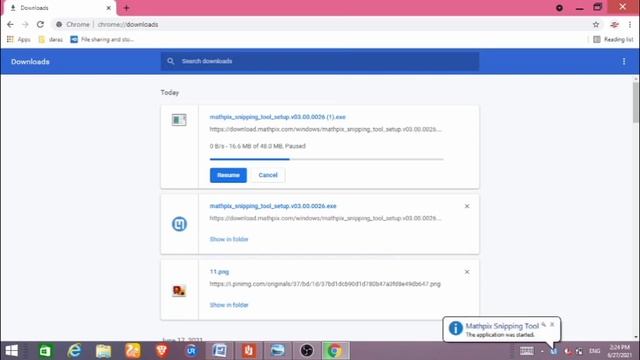Open the red app icon in taskbar
Viewport: 640px width, 360px height.
tap(249, 351)
